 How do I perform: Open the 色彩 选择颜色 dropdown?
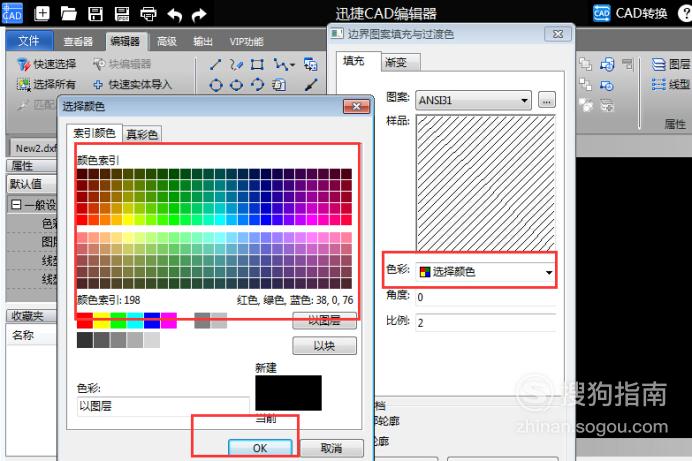pyautogui.click(x=485, y=272)
